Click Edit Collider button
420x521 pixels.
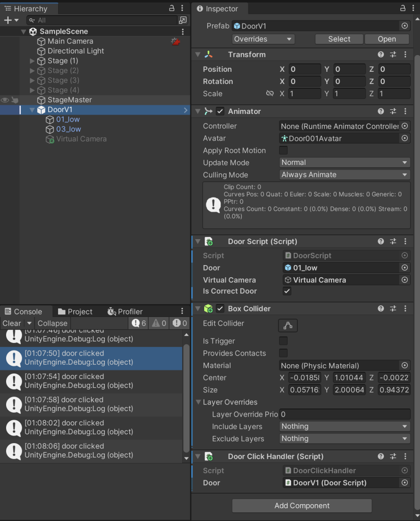(x=288, y=325)
